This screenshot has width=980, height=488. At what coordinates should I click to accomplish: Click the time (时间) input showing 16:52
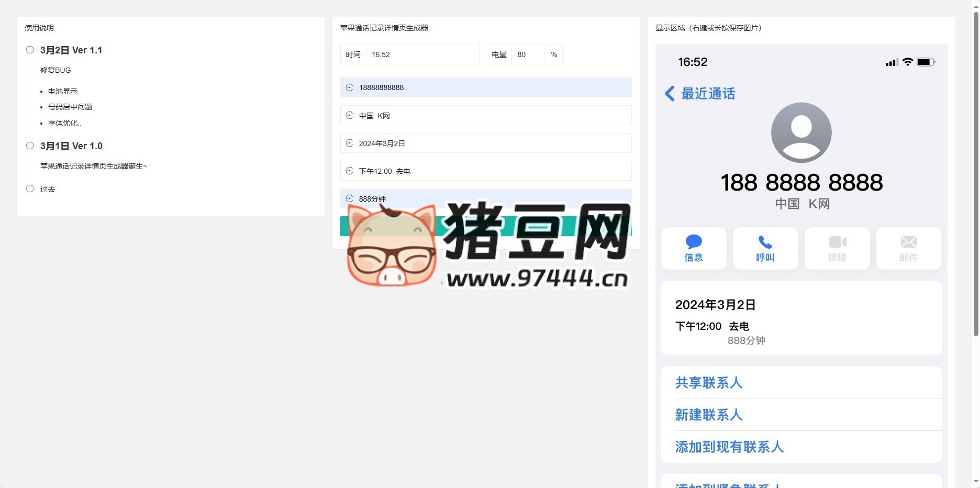pos(422,54)
